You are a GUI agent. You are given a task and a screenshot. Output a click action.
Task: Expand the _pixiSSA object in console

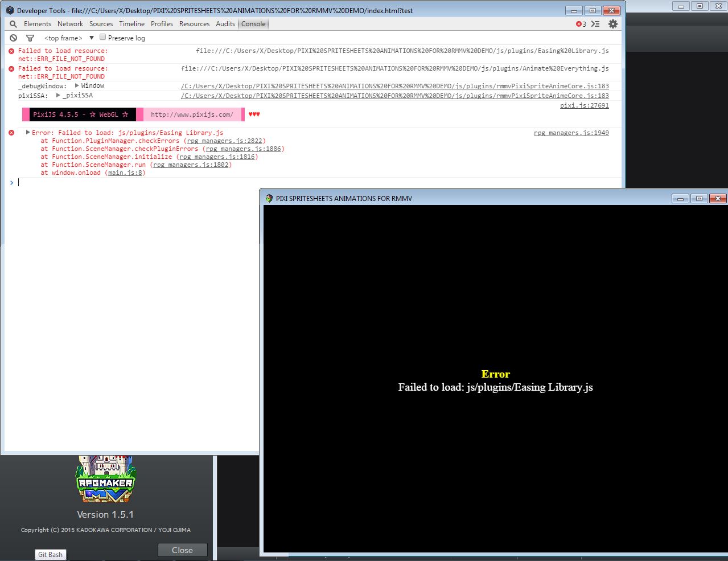point(58,95)
